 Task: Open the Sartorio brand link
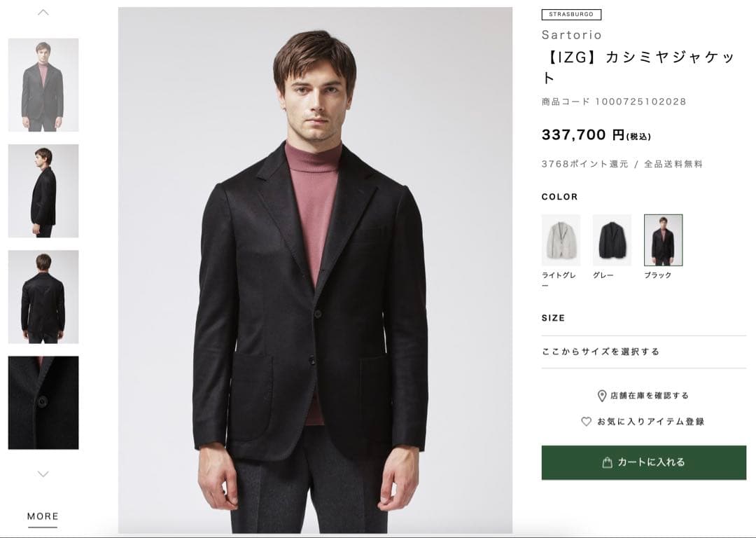pos(571,35)
